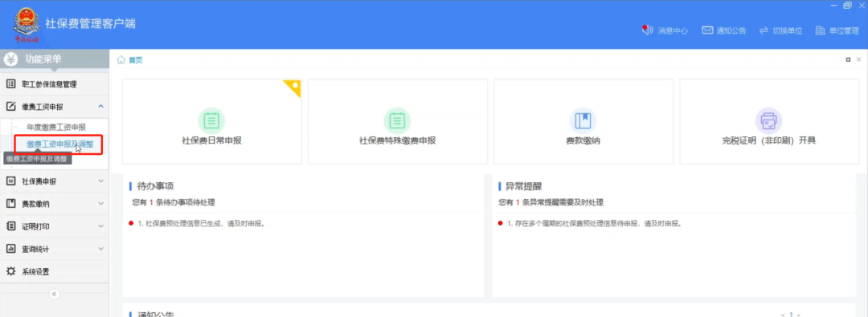Open the 证明打印 menu item
The image size is (868, 317).
tap(55, 226)
